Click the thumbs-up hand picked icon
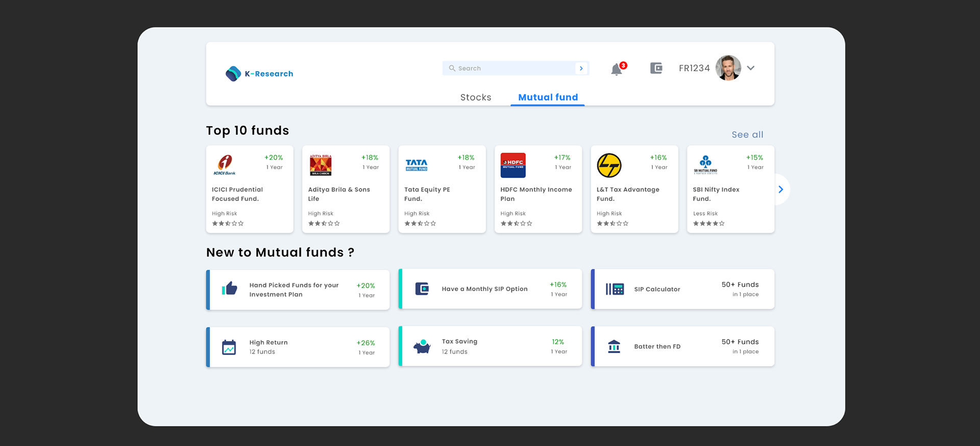980x446 pixels. [x=230, y=288]
